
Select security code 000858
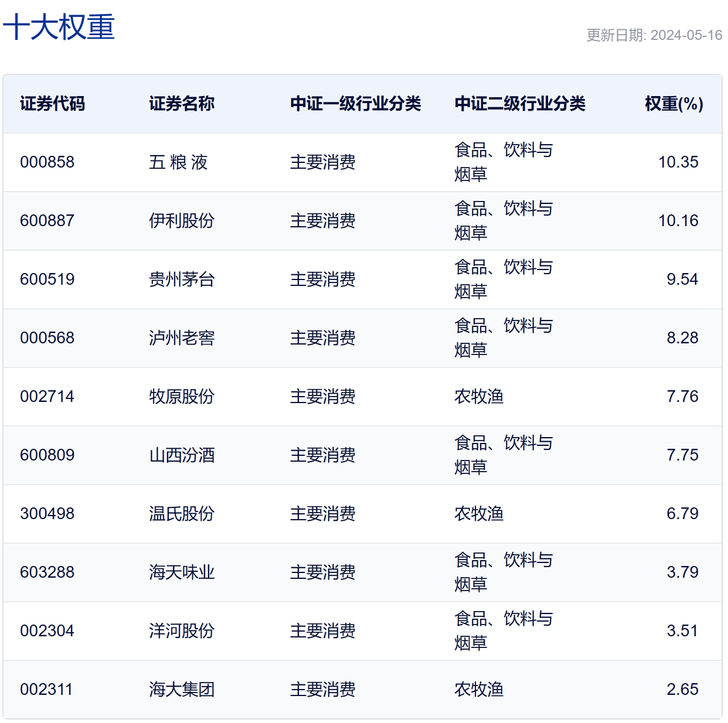(x=47, y=162)
